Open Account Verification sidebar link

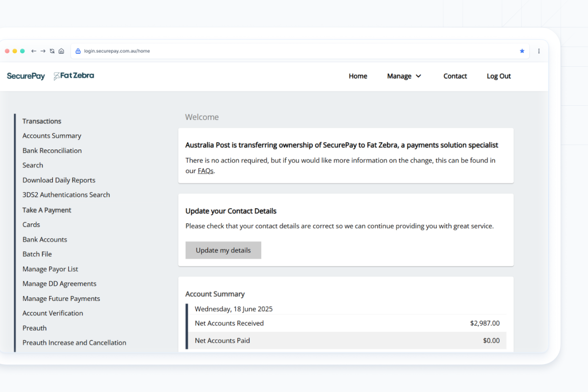click(53, 313)
